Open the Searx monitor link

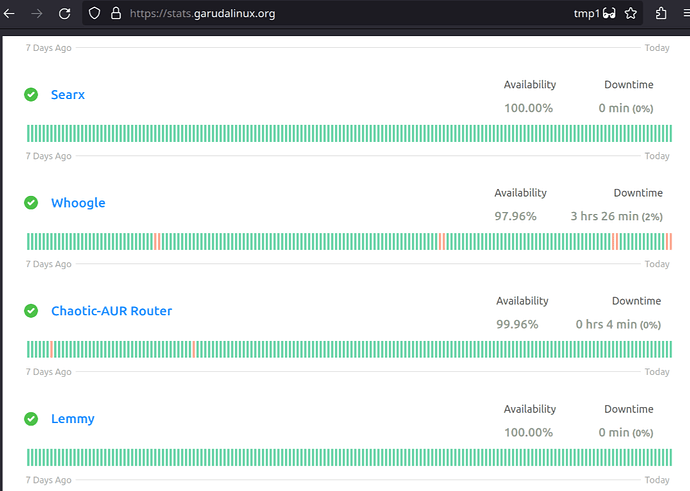[x=68, y=95]
